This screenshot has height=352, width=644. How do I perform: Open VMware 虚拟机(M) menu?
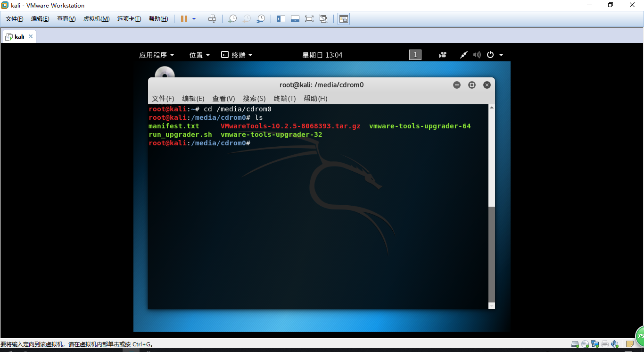click(96, 19)
